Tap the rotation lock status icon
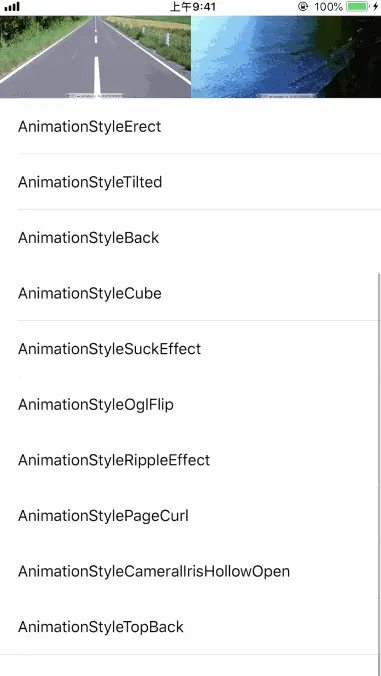The width and height of the screenshot is (381, 676). pyautogui.click(x=303, y=7)
